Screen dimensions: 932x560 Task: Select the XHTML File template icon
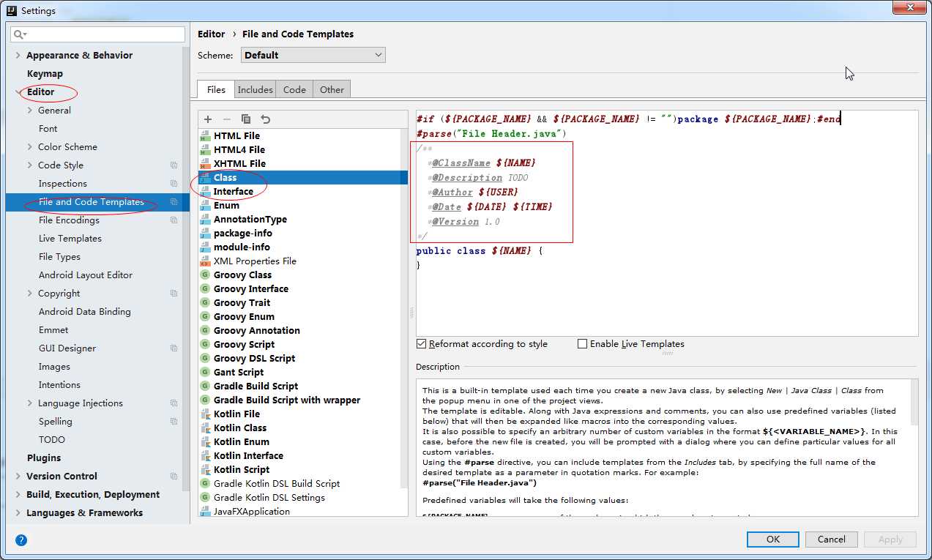(206, 163)
